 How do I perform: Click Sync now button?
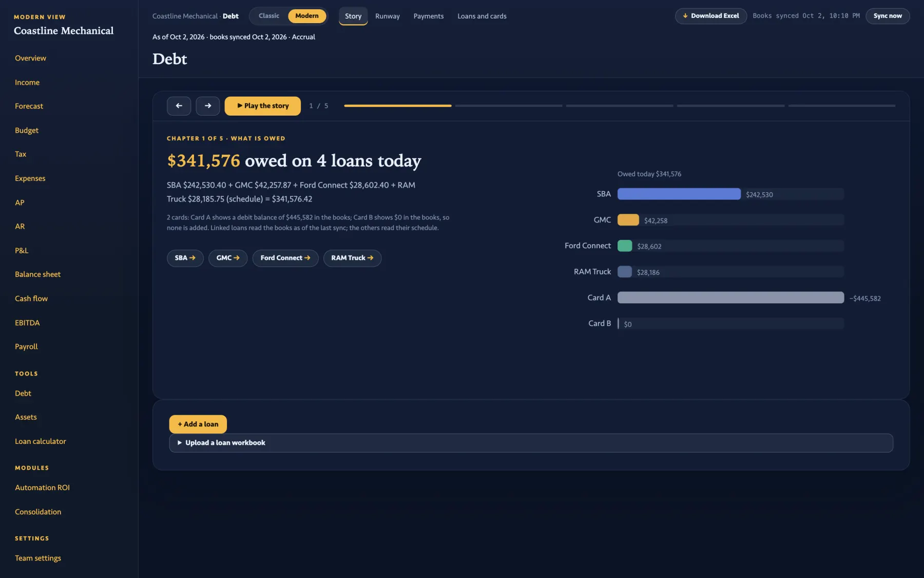tap(888, 16)
